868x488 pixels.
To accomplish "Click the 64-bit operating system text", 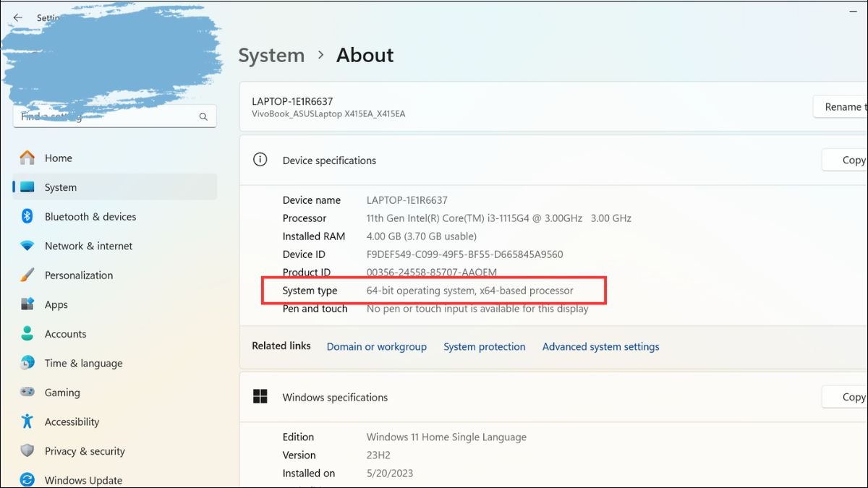I will [469, 291].
